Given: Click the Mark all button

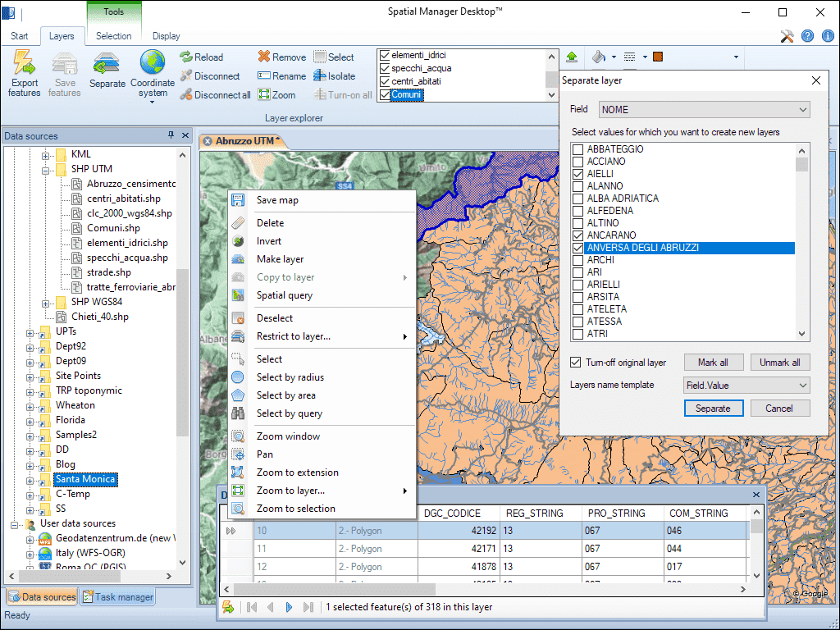Looking at the screenshot, I should click(713, 363).
